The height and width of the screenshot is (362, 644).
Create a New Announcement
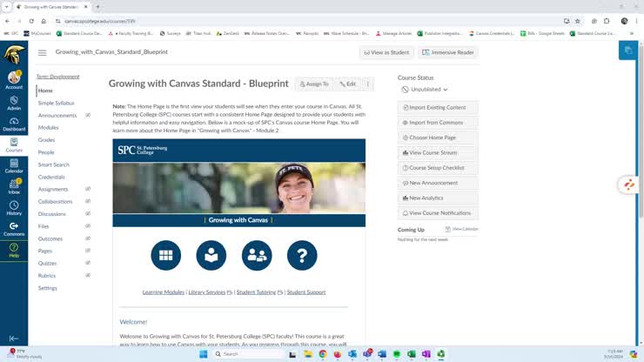point(438,183)
